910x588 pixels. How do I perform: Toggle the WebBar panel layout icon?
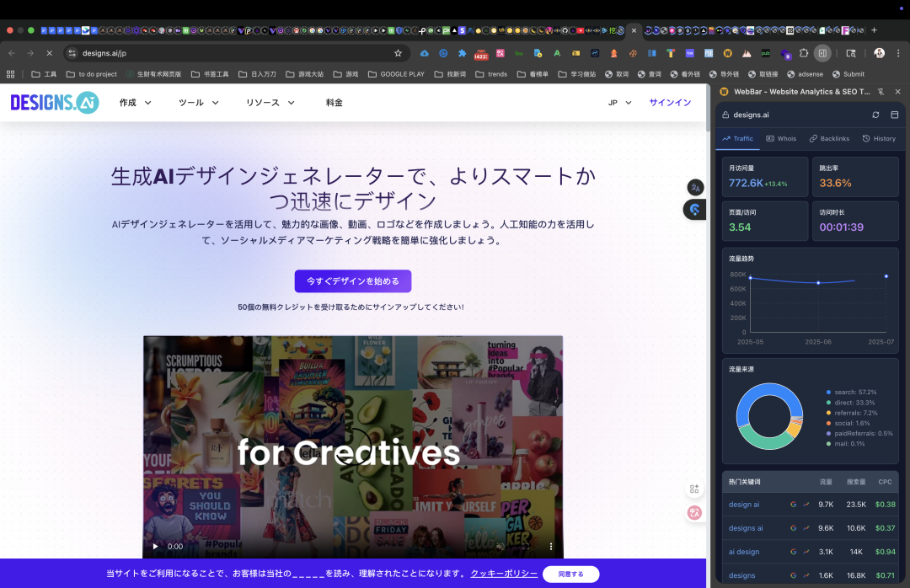coord(894,115)
